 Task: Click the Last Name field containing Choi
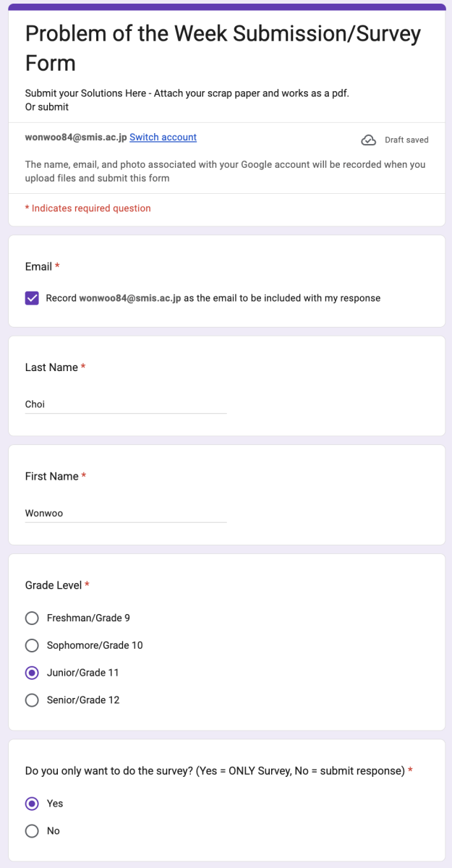coord(126,404)
